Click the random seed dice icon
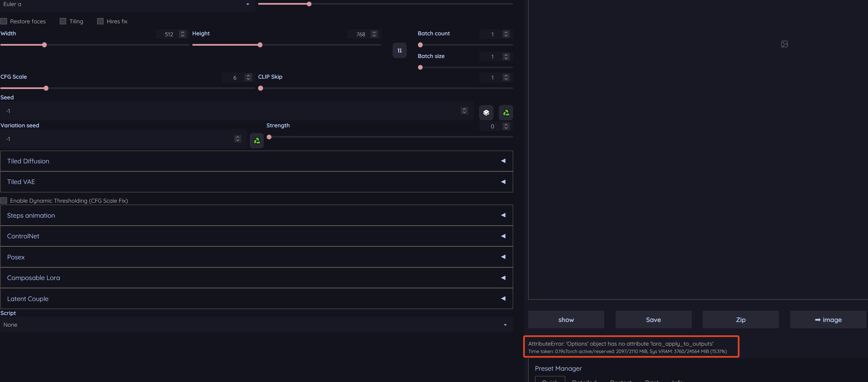868x382 pixels. (486, 112)
